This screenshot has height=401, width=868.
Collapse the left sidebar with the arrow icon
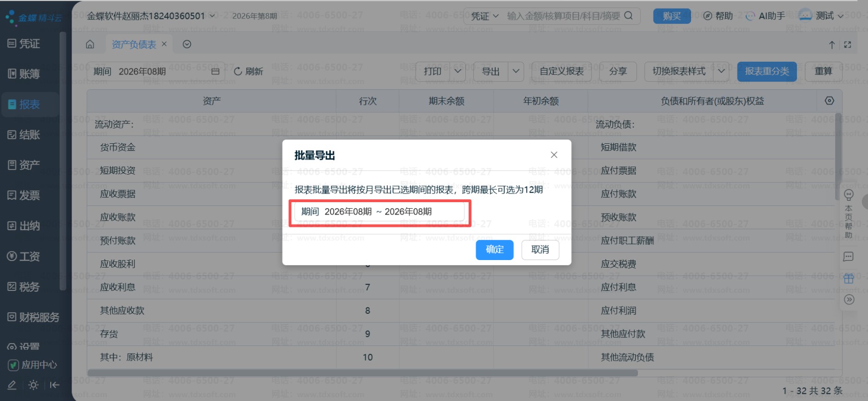coord(55,385)
